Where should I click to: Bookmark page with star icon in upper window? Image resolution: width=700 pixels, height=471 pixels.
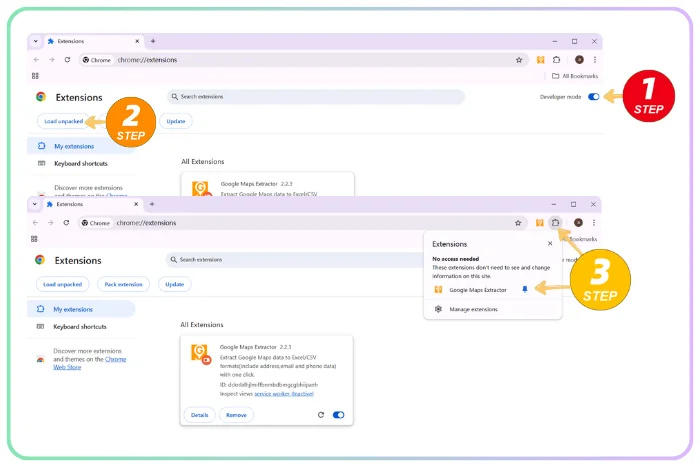(x=519, y=59)
